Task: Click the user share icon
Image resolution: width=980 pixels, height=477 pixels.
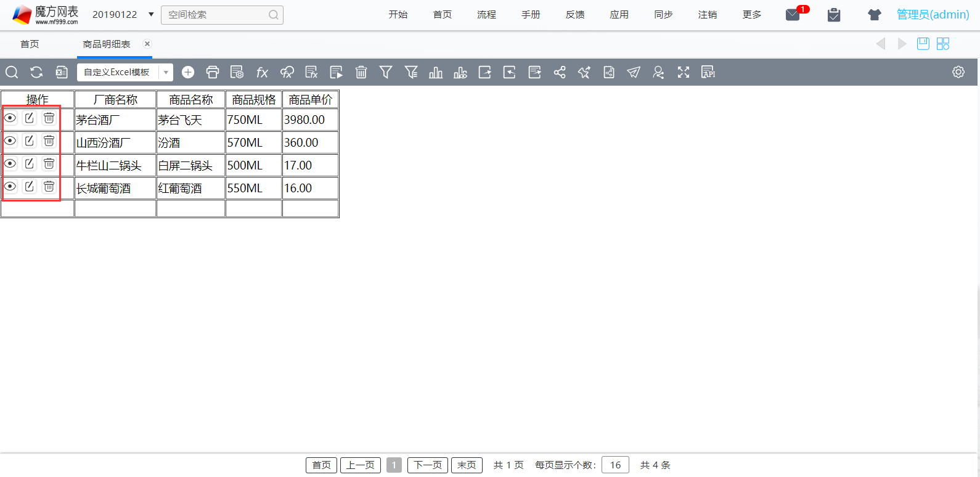Action: 658,72
